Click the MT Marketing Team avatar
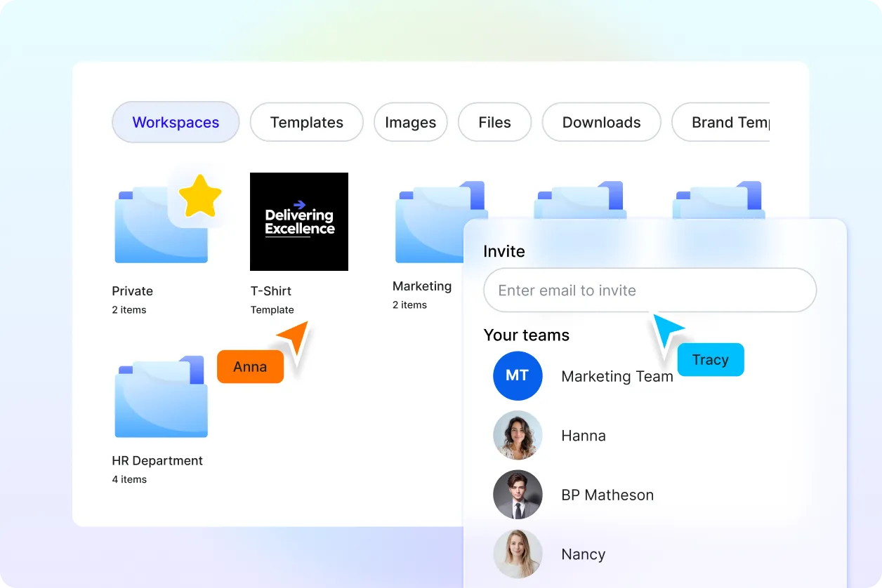The image size is (882, 588). coord(518,376)
